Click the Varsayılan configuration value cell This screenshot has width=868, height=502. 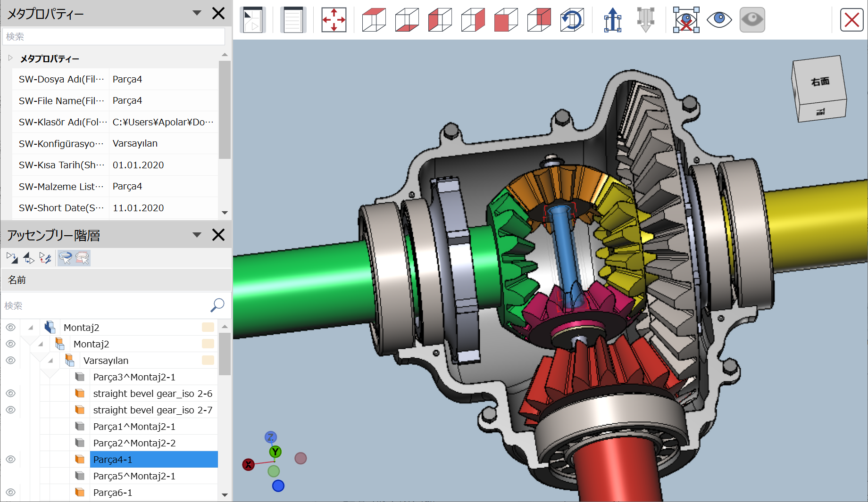click(x=163, y=143)
